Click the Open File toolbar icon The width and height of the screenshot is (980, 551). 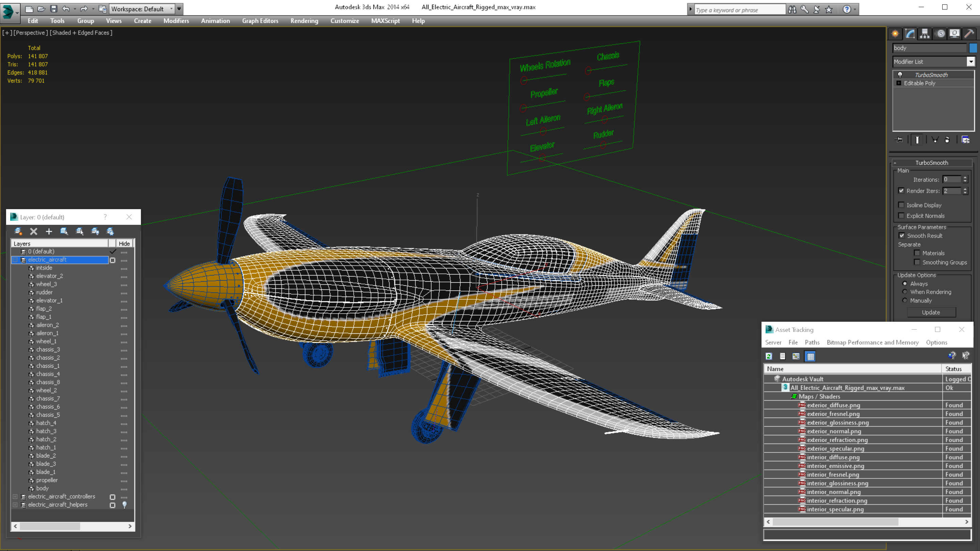click(x=41, y=9)
